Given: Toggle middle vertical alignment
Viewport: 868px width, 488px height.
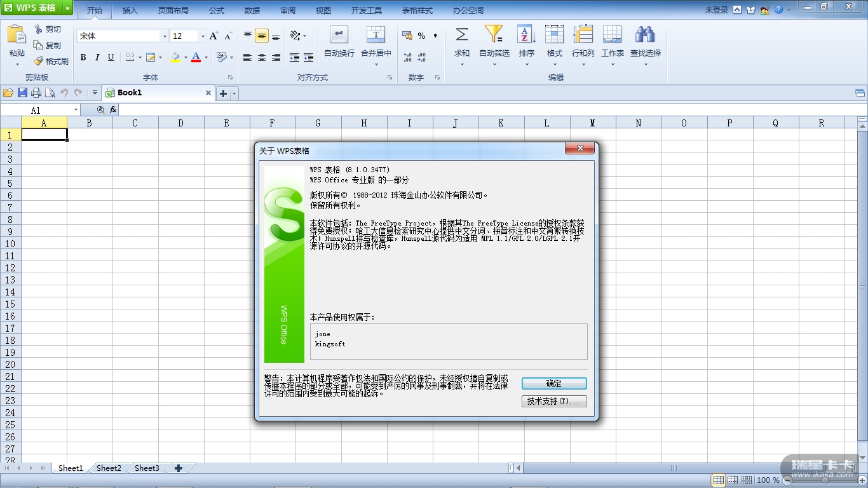Looking at the screenshot, I should pyautogui.click(x=262, y=36).
